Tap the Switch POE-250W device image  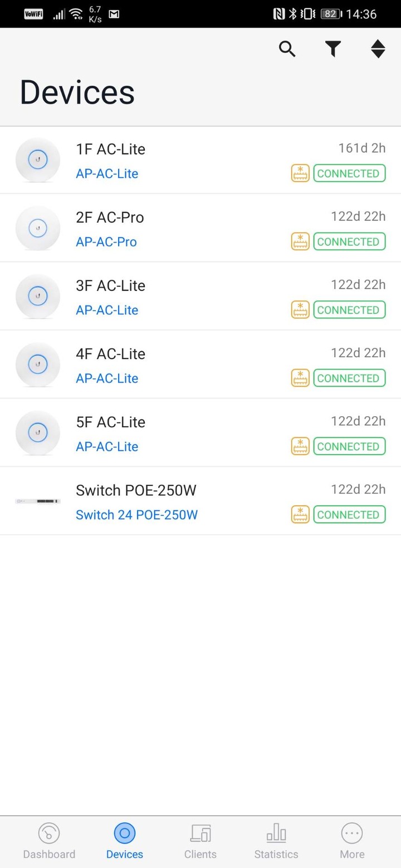click(38, 501)
